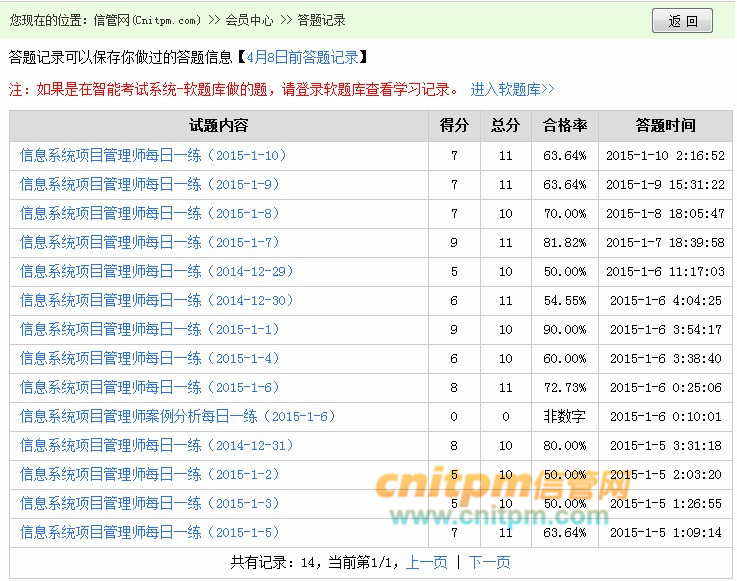
Task: Open the 案例分析每日一练 2015-1-6 record
Action: pos(178,416)
